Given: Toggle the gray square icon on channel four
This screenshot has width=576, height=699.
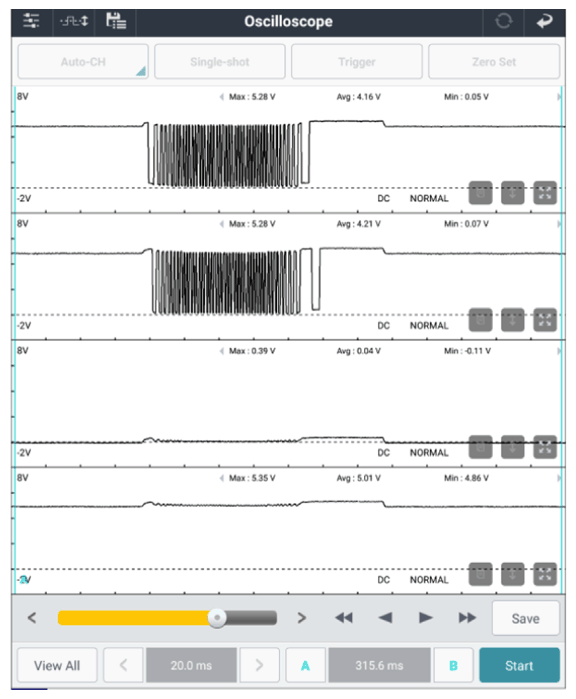Looking at the screenshot, I should (481, 574).
